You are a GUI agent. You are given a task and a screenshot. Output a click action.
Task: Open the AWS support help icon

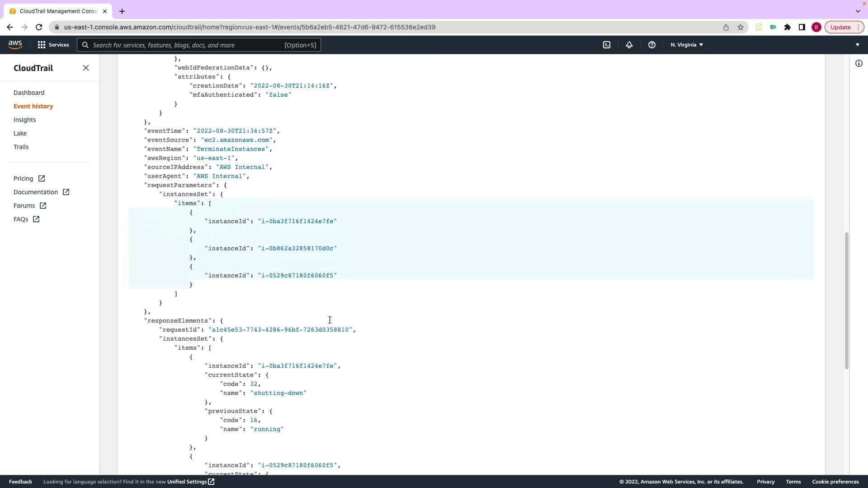[x=651, y=45]
